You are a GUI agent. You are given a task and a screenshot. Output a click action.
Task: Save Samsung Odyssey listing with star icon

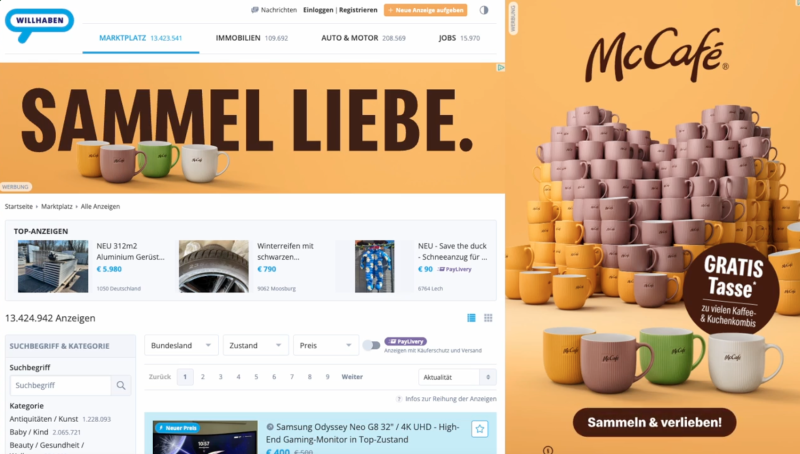click(x=480, y=429)
